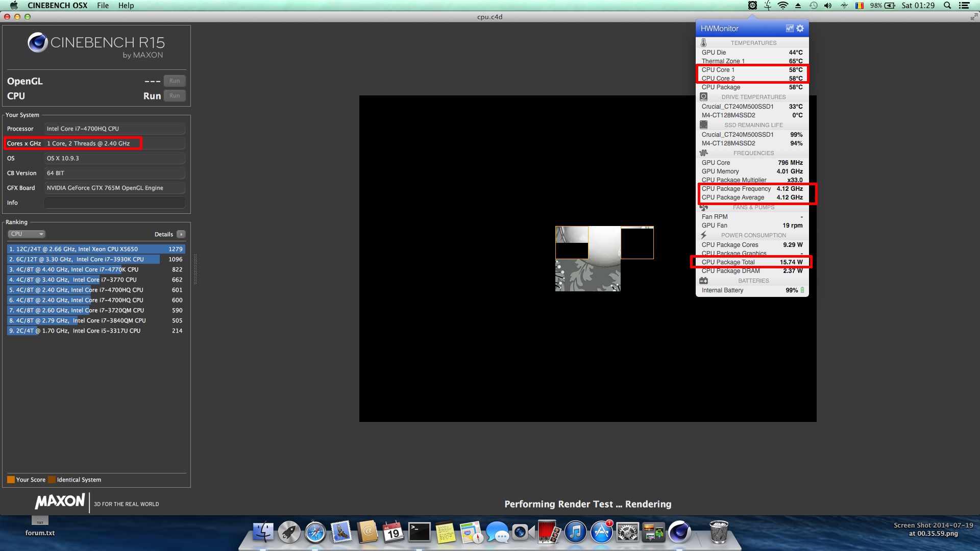Open Mail stamp icon in Dock
This screenshot has width=980, height=551.
click(x=341, y=532)
